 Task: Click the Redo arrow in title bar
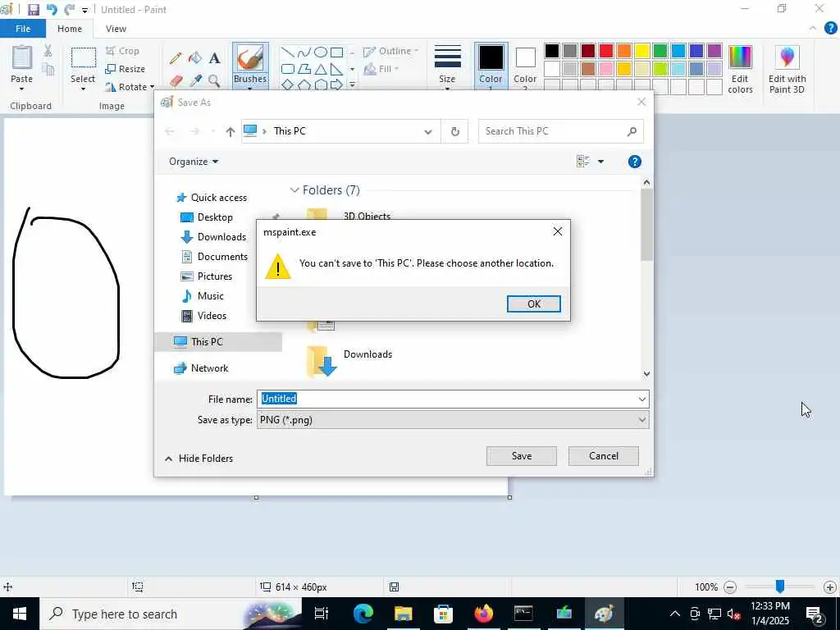tap(69, 10)
